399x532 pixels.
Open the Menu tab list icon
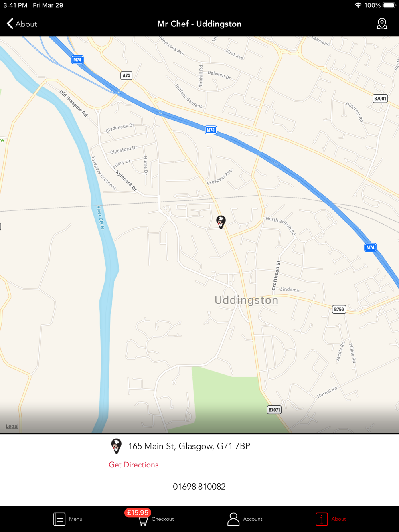pyautogui.click(x=59, y=519)
